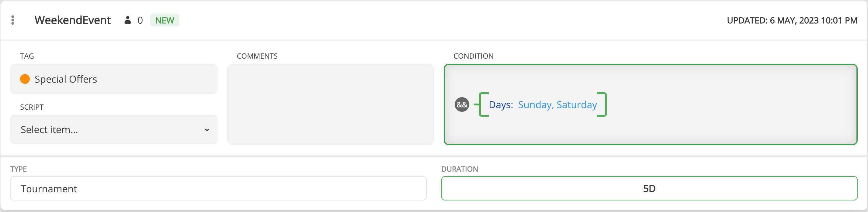Click the orange tag color dot

pos(25,79)
